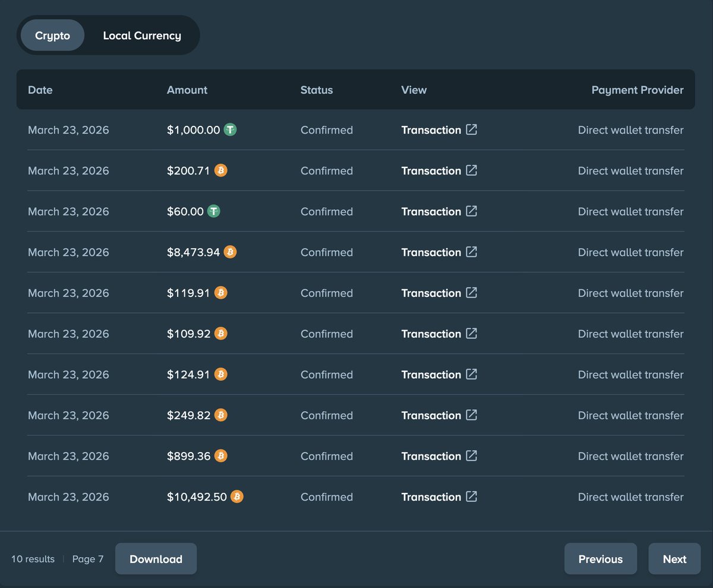Open external link icon in $8,473.94 row

click(x=471, y=252)
